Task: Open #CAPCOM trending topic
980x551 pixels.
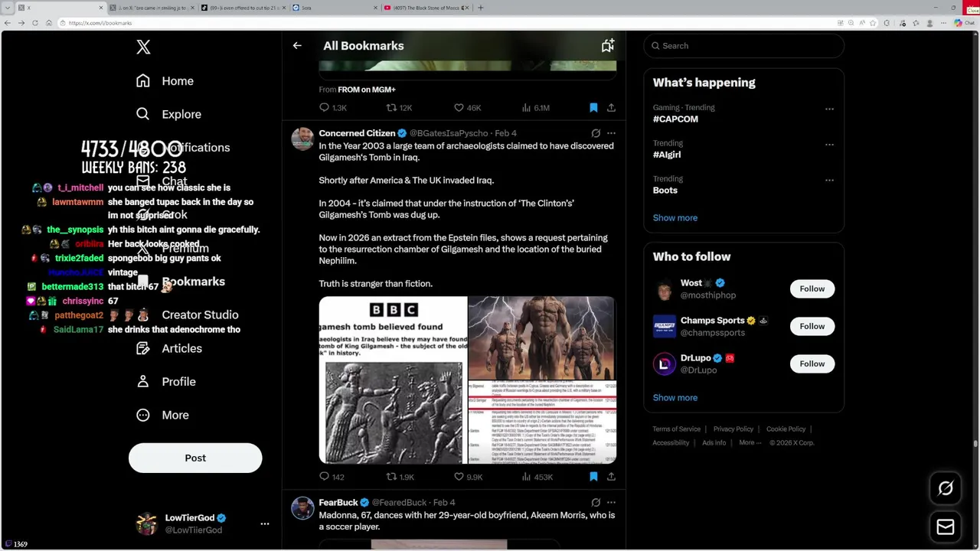Action: pos(675,119)
